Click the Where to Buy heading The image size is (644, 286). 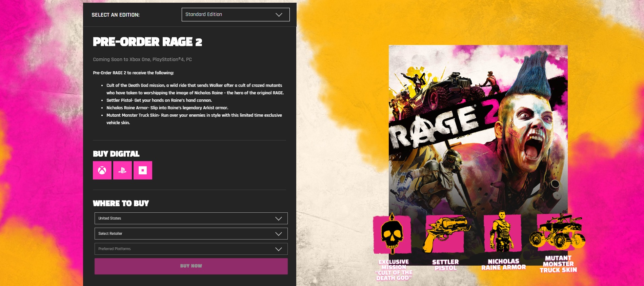coord(121,204)
